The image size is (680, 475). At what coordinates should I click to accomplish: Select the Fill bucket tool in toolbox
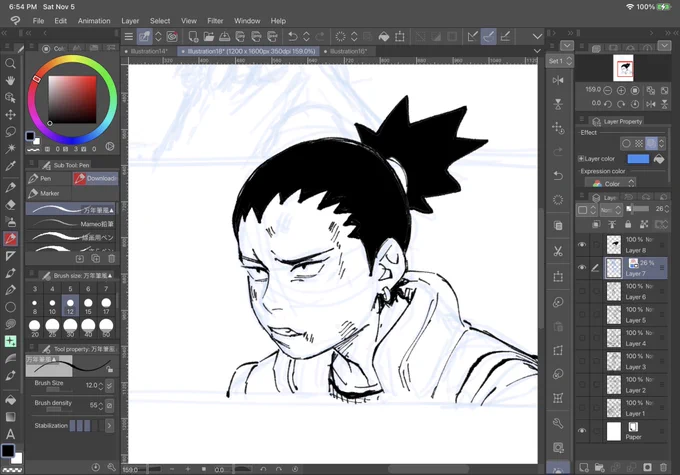(10, 400)
